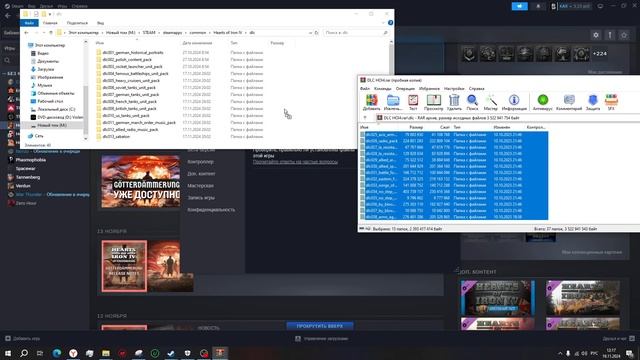
Task: Open the Мастер wizard wand icon in WinRAR
Action: click(x=491, y=102)
